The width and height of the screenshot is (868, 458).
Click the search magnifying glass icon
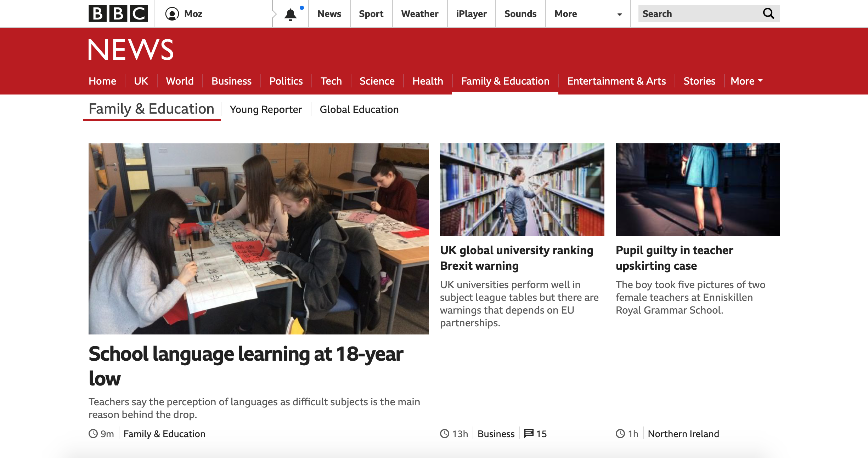(x=768, y=13)
